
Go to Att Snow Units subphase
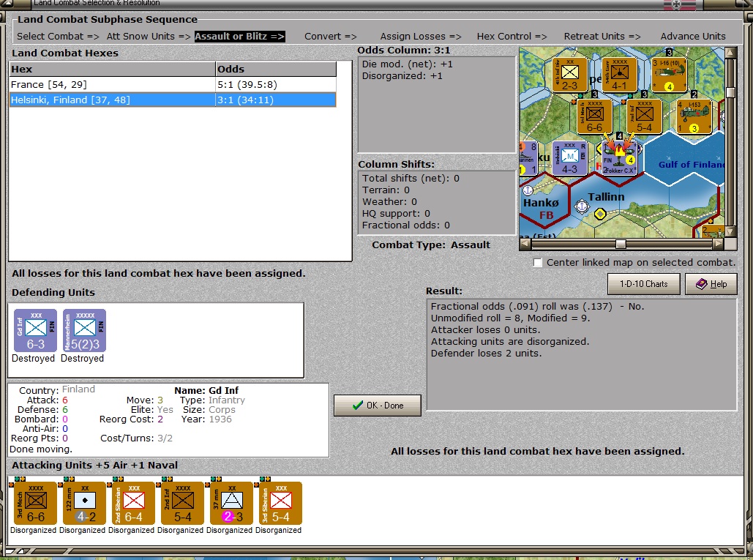point(149,37)
